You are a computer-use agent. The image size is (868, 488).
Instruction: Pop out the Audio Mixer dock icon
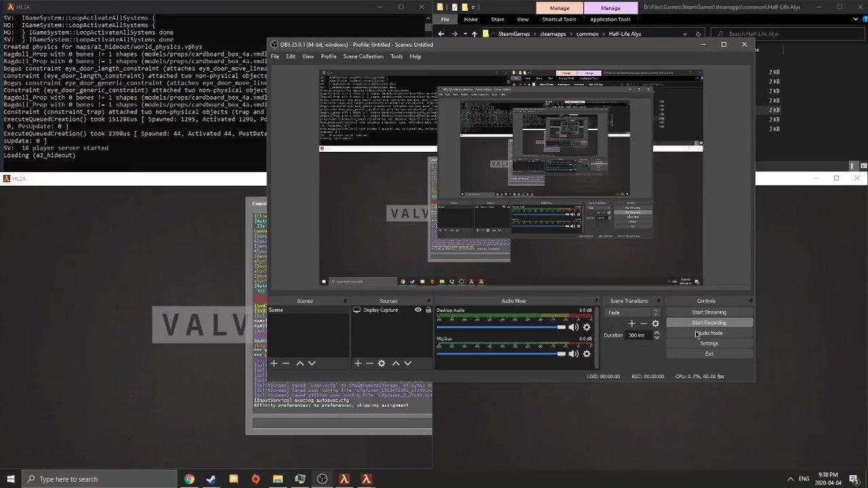click(x=597, y=301)
